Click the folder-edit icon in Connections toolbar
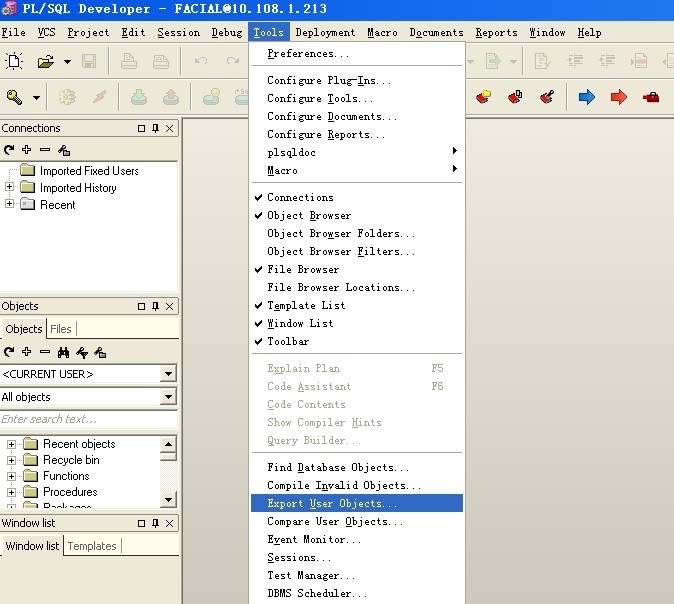Screen dimensions: 674x604 pos(64,150)
